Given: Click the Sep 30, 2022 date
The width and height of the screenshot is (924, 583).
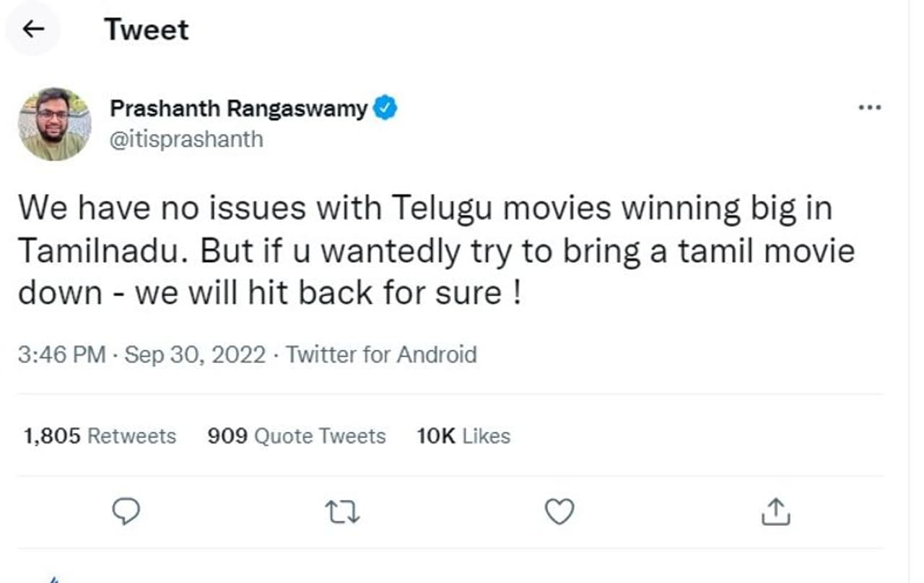Looking at the screenshot, I should 195,355.
